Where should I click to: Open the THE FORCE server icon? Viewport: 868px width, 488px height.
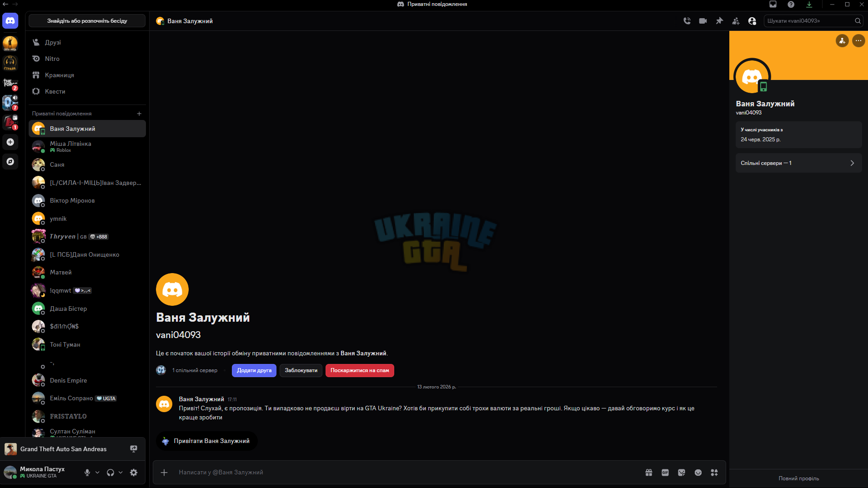click(10, 84)
